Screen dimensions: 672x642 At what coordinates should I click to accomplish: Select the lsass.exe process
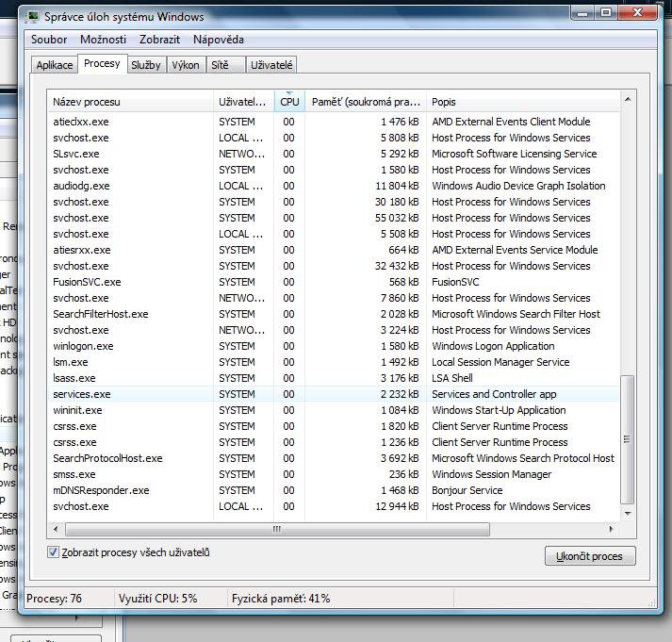[x=334, y=378]
